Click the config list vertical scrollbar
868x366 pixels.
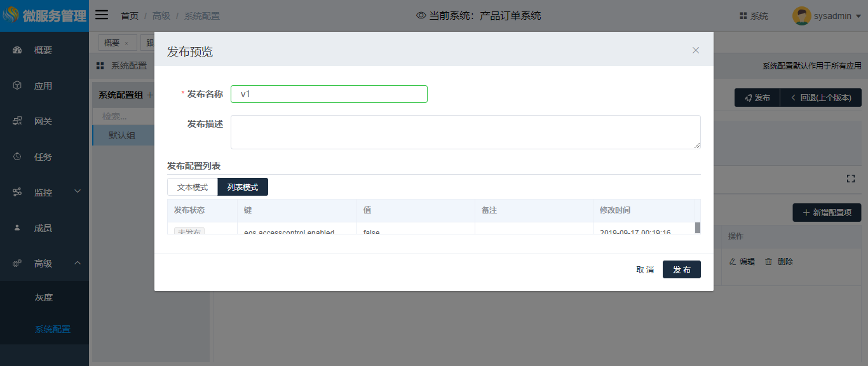tap(697, 228)
